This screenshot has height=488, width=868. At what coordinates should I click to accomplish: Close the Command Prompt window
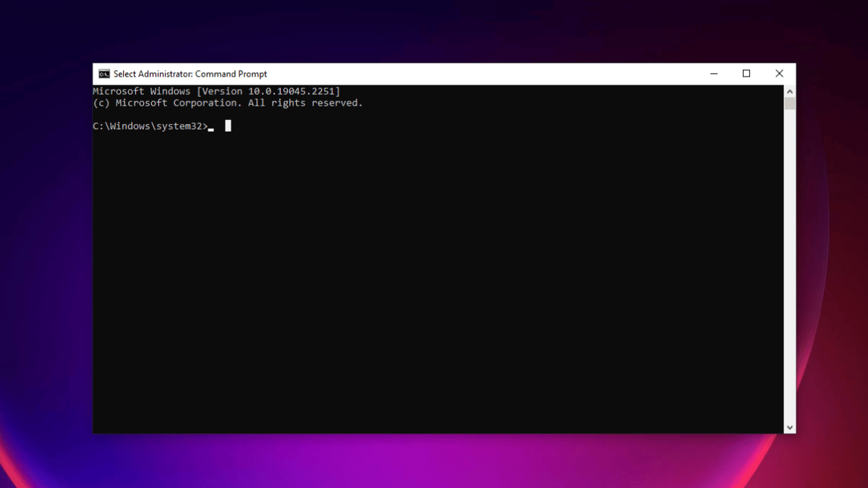(x=779, y=73)
